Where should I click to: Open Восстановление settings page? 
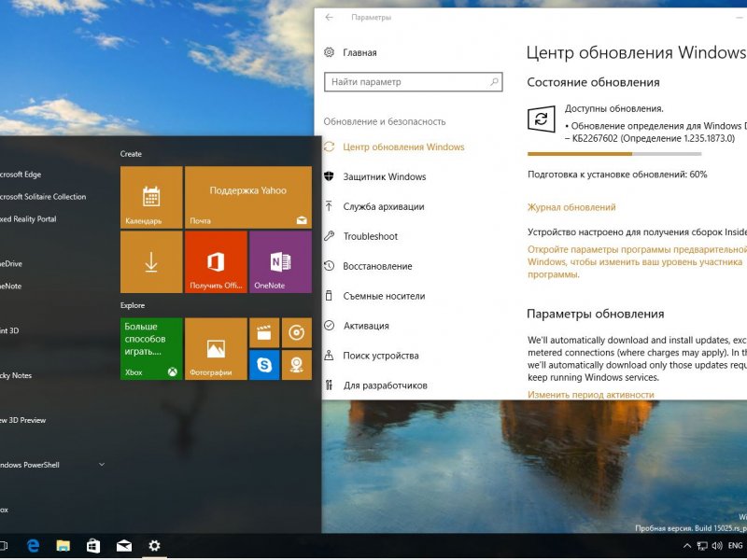(377, 266)
